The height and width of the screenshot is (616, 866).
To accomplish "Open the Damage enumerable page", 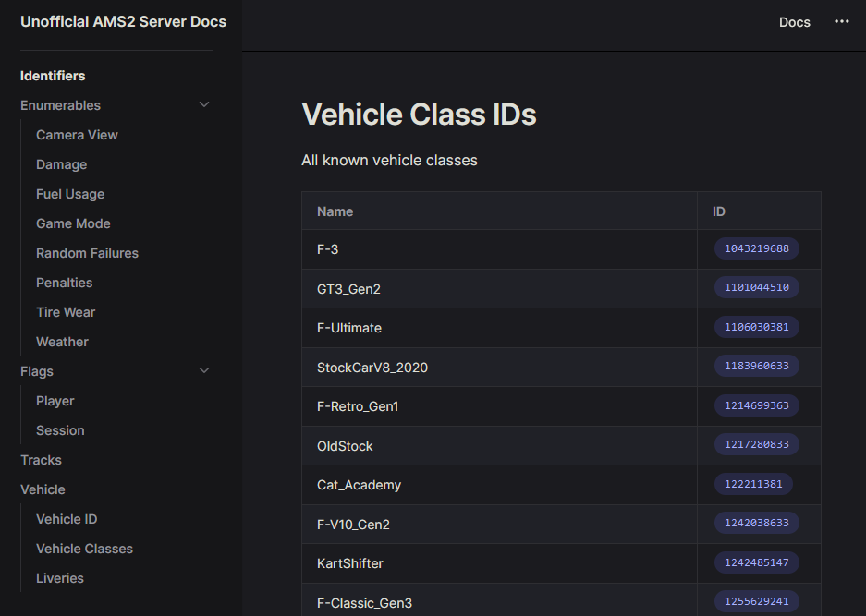I will [61, 164].
